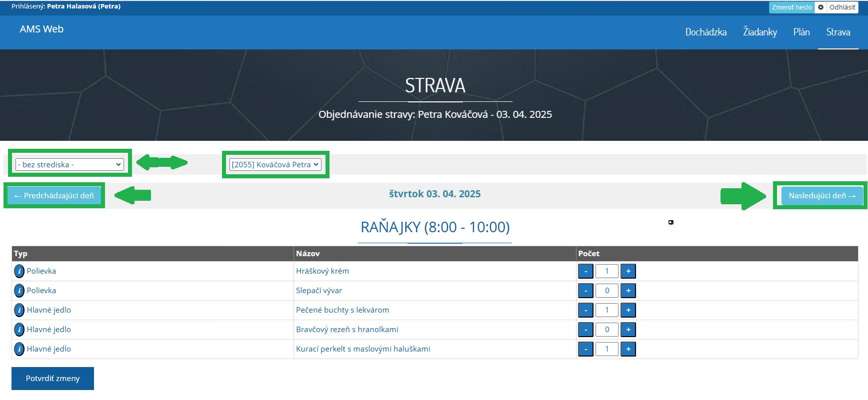Click the 'Petra Halasová (Petra)' logged-in name

coord(83,6)
